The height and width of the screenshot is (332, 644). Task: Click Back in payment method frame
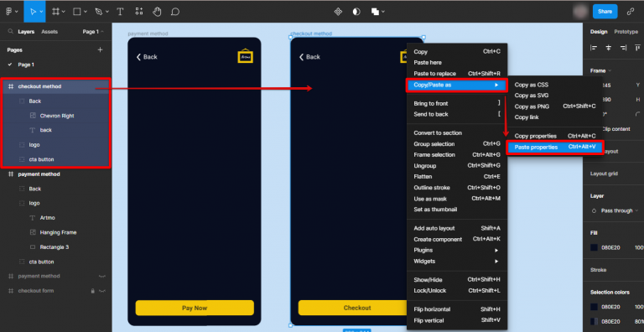point(147,57)
